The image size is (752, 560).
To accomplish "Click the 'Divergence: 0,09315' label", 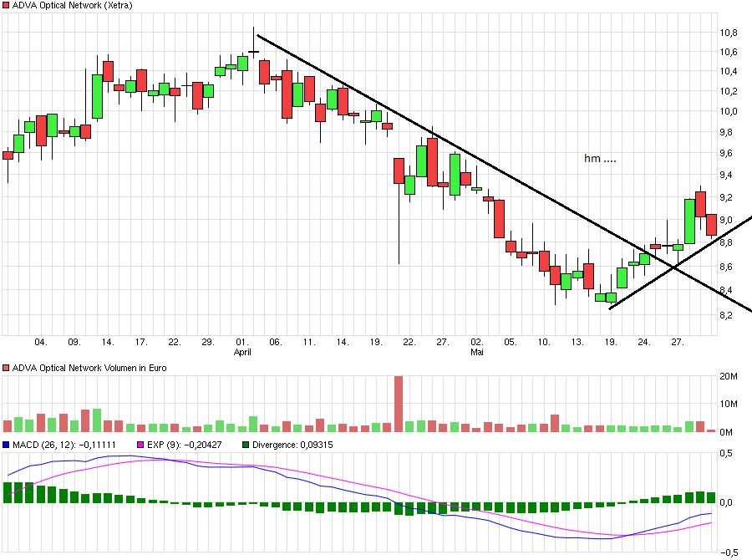I will 292,445.
